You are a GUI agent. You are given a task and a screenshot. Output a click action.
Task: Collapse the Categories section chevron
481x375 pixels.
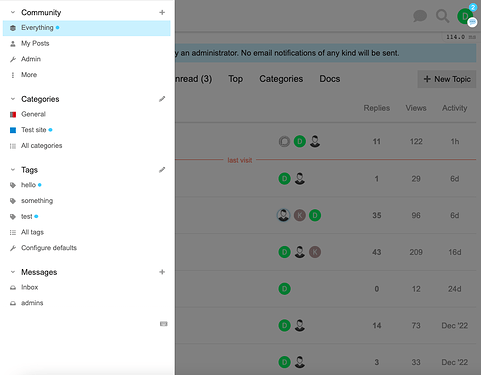pyautogui.click(x=13, y=99)
